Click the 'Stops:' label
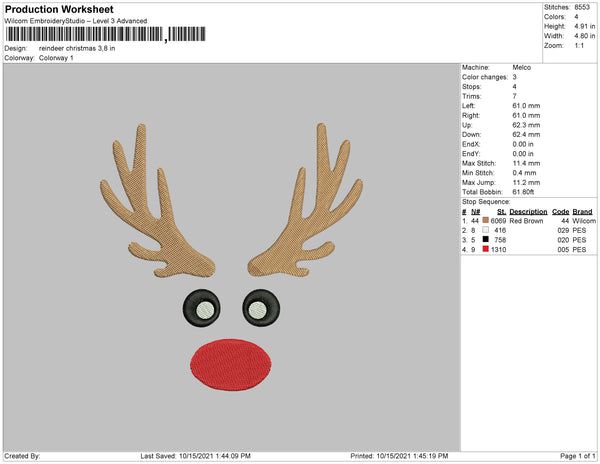Screen dimensions: 600x464 [x=471, y=86]
